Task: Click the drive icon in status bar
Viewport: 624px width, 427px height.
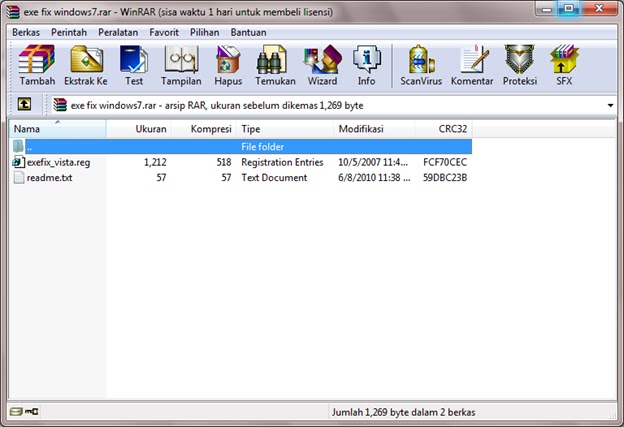Action: coord(16,411)
